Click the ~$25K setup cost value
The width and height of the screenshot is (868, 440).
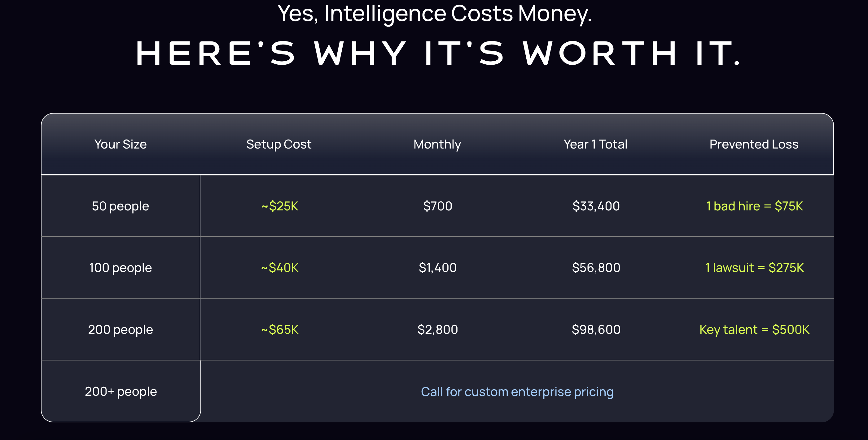[280, 206]
